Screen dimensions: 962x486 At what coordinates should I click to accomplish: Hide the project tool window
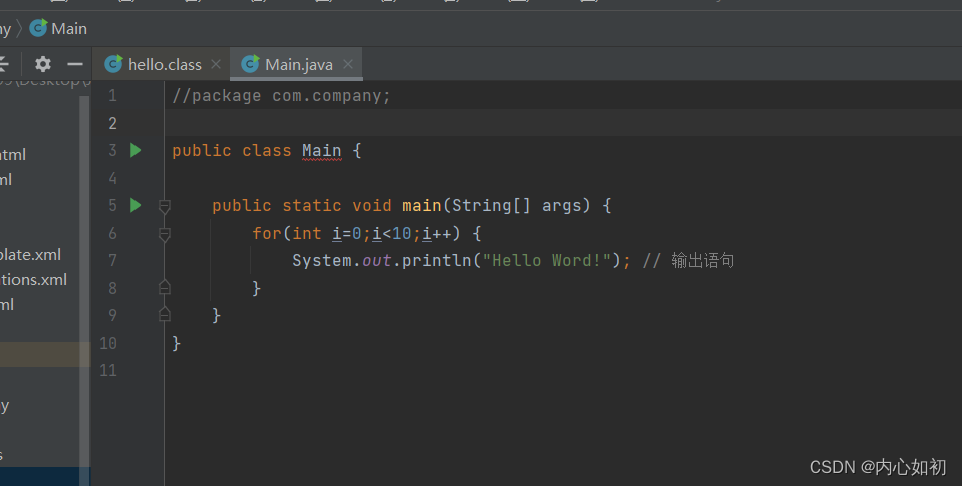[x=75, y=64]
